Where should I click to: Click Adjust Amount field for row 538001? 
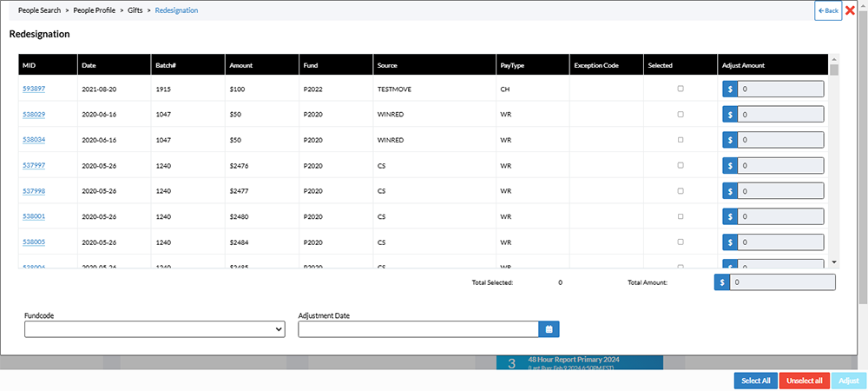click(x=780, y=216)
